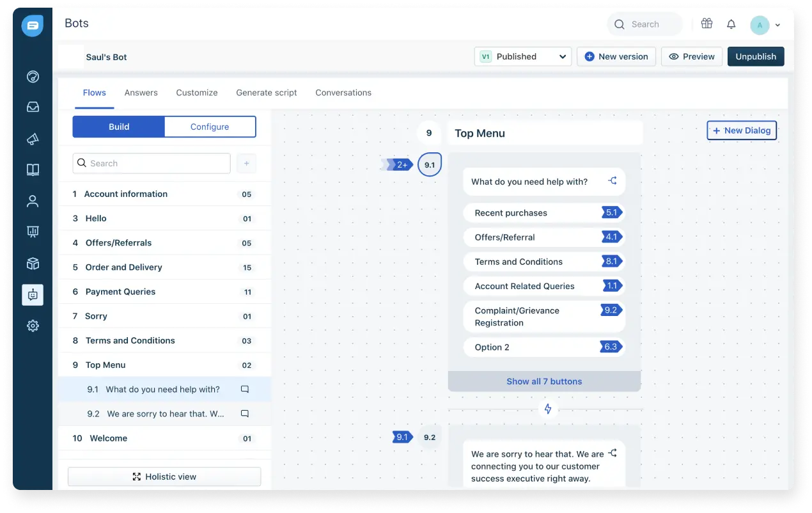
Task: Click the flows search field
Action: coord(152,163)
